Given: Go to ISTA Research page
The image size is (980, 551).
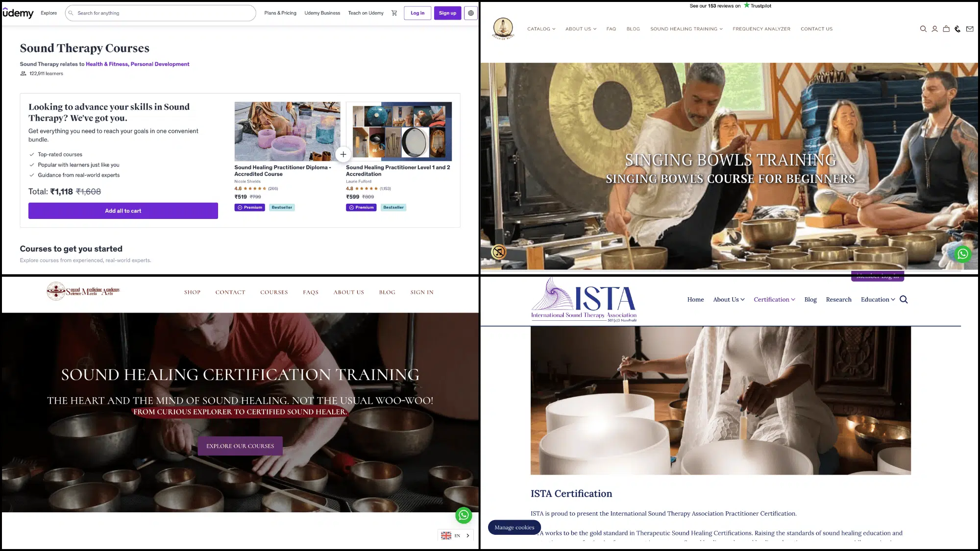Looking at the screenshot, I should [x=838, y=300].
